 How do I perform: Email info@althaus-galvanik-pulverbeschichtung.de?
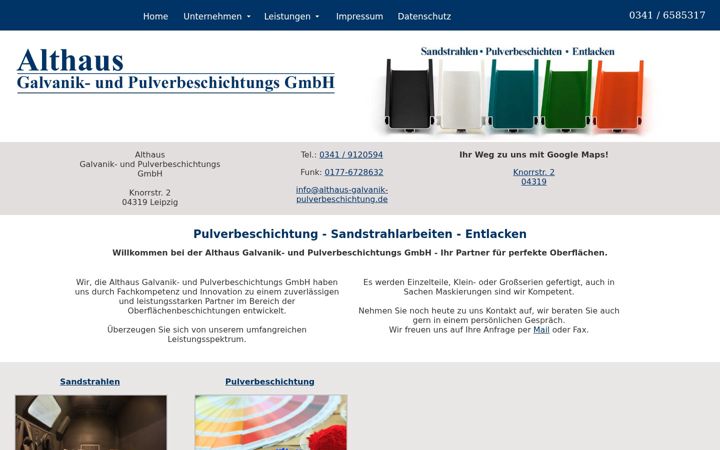coord(342,195)
